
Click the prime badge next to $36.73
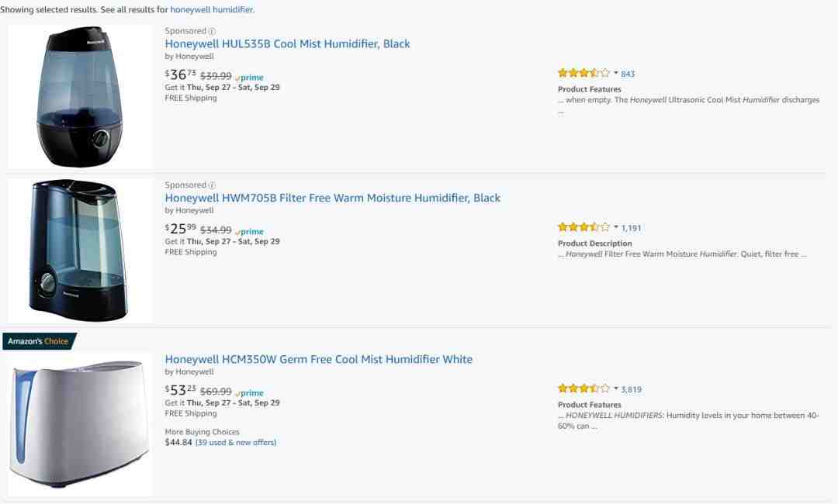tap(249, 78)
